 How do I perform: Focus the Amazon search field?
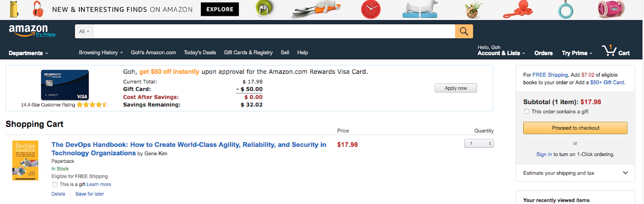(274, 31)
